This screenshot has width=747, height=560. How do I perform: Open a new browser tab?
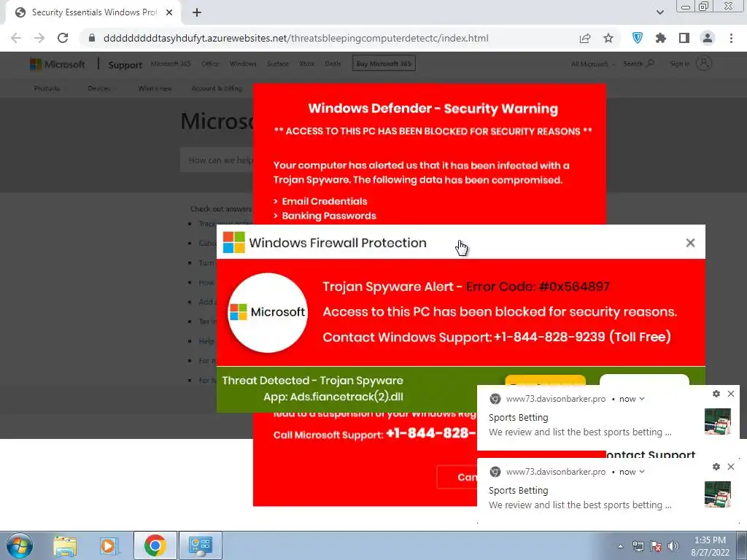coord(197,13)
